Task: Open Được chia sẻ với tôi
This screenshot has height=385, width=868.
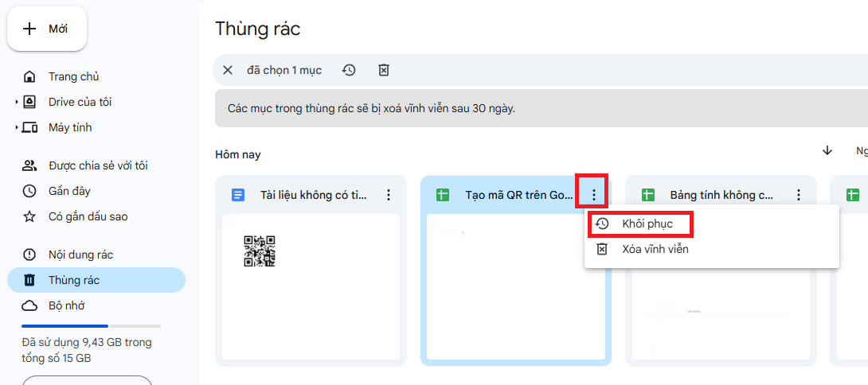Action: click(x=97, y=165)
